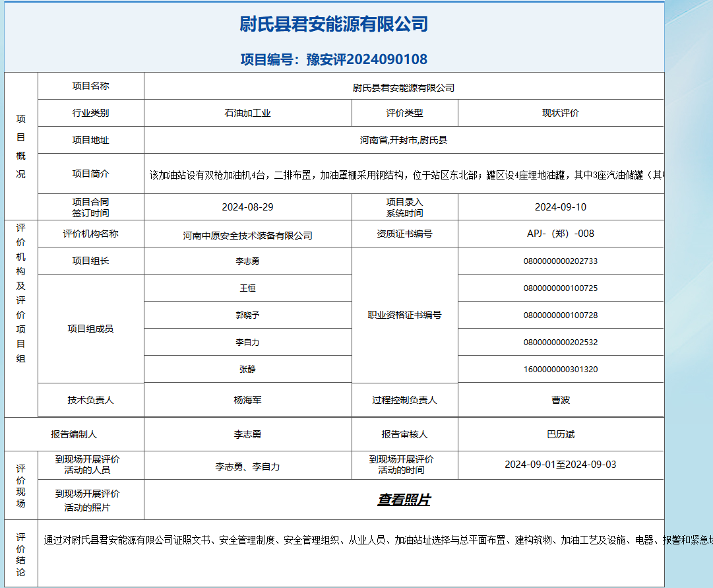Click the 报告审核人 label
Viewport: 713px width, 588px height.
coord(405,435)
